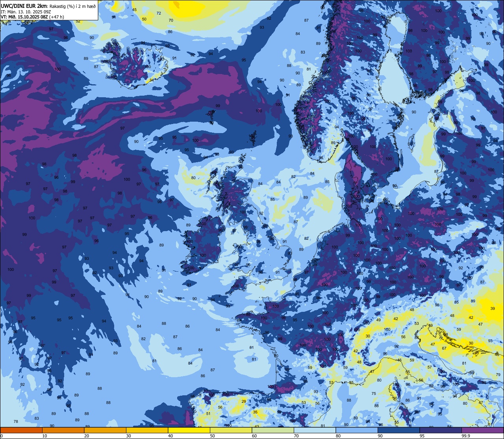Select the 30–40 amber legend band
This screenshot has height=439, width=504.
coord(147,430)
